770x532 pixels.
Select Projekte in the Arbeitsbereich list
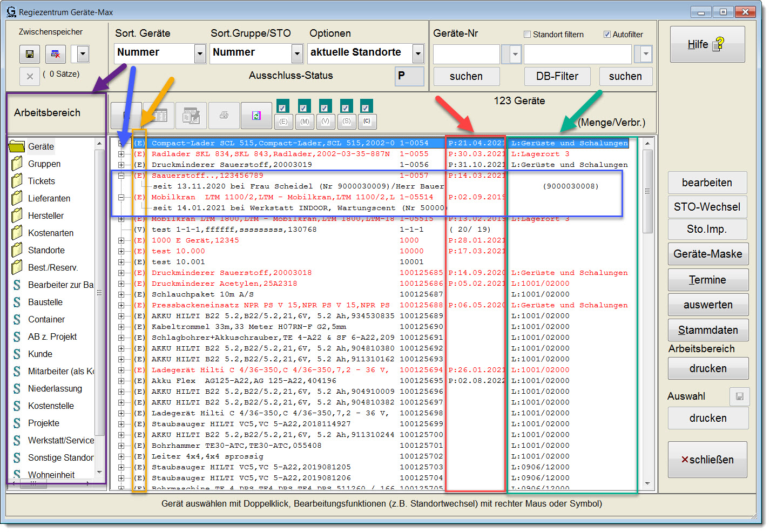tap(43, 423)
